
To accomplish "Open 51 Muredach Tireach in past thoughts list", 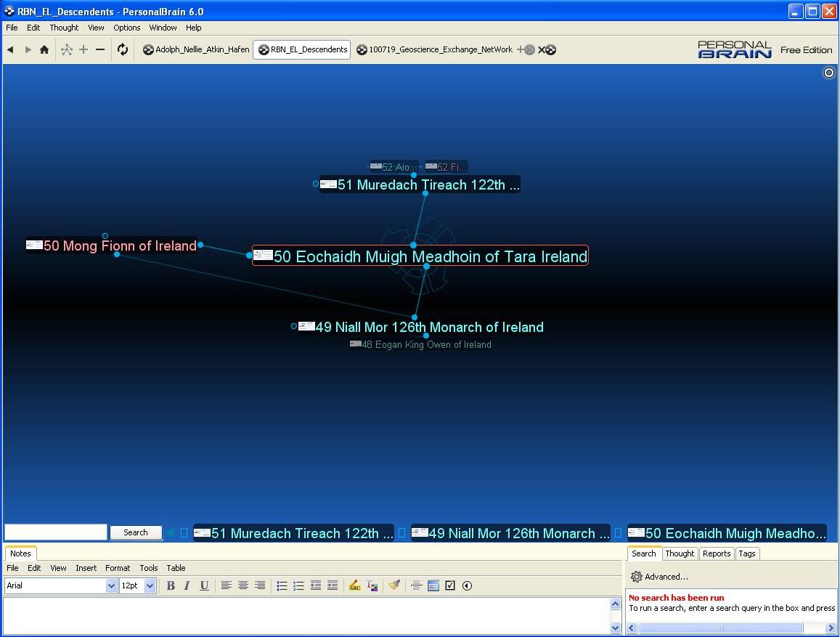I will (293, 533).
